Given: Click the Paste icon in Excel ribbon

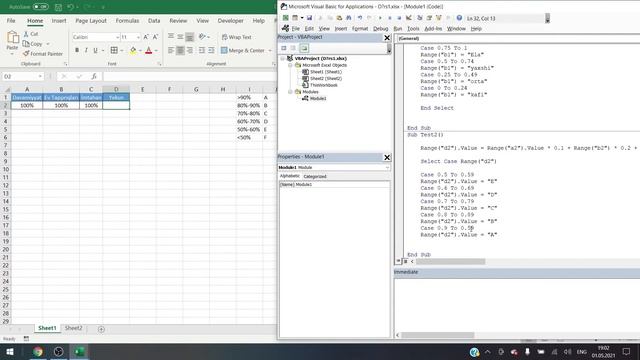Looking at the screenshot, I should 13,38.
